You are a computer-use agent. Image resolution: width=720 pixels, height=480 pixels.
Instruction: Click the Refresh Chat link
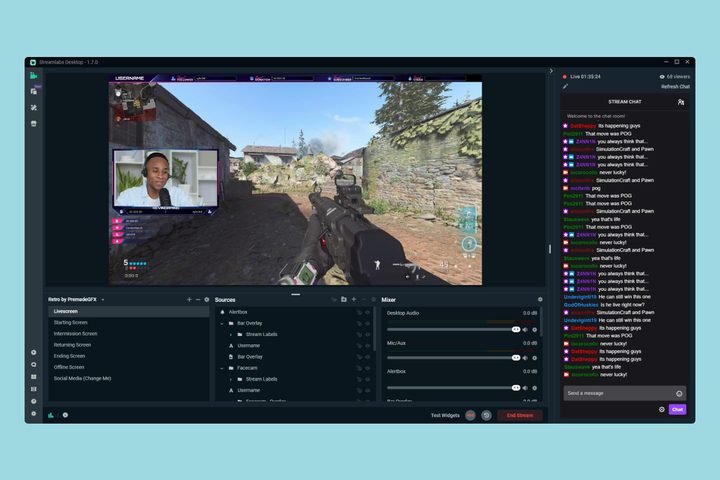(675, 86)
